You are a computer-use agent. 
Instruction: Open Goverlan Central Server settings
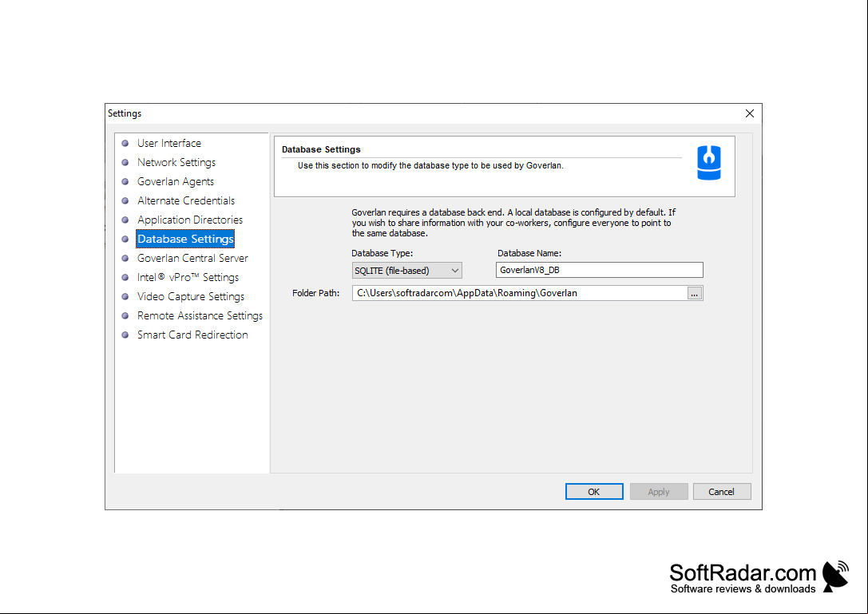click(x=192, y=259)
